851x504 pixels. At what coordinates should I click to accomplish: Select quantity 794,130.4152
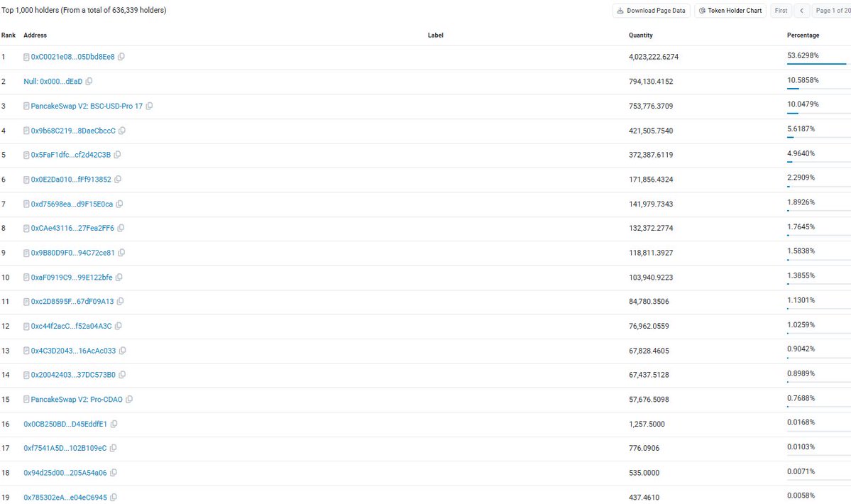pos(651,82)
